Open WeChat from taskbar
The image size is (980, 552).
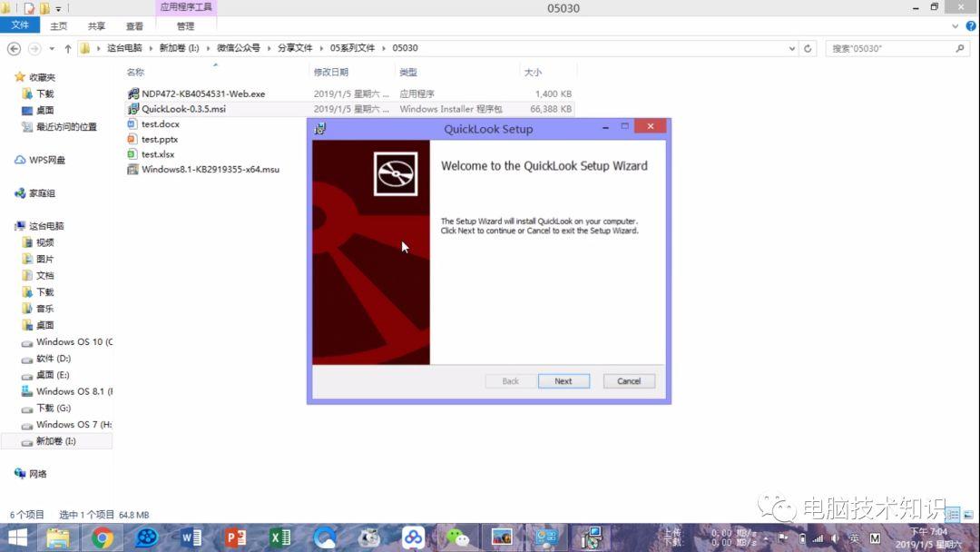pyautogui.click(x=457, y=537)
